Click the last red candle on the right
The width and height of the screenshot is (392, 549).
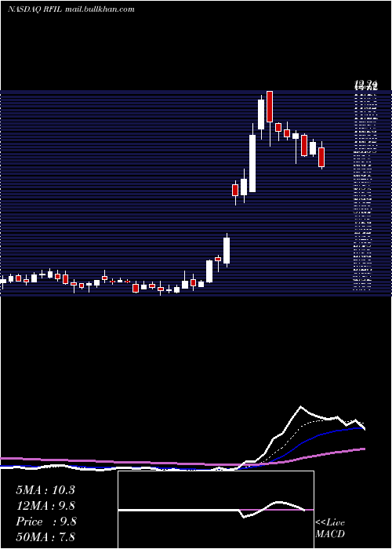[x=321, y=157]
